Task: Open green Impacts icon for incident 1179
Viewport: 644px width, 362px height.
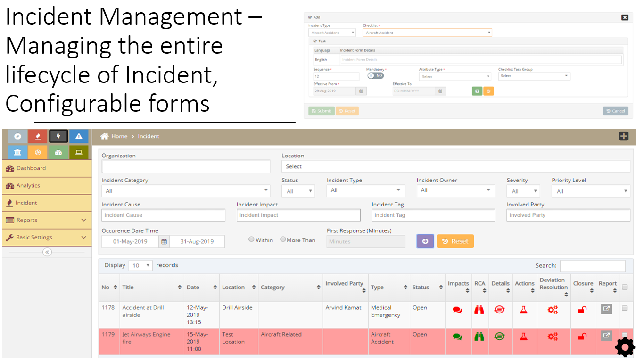Action: tap(457, 337)
